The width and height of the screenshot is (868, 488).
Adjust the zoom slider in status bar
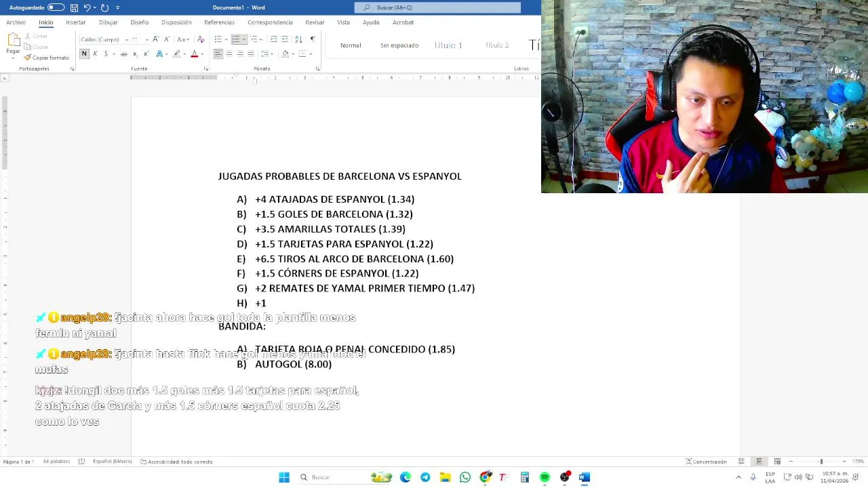[x=821, y=462]
